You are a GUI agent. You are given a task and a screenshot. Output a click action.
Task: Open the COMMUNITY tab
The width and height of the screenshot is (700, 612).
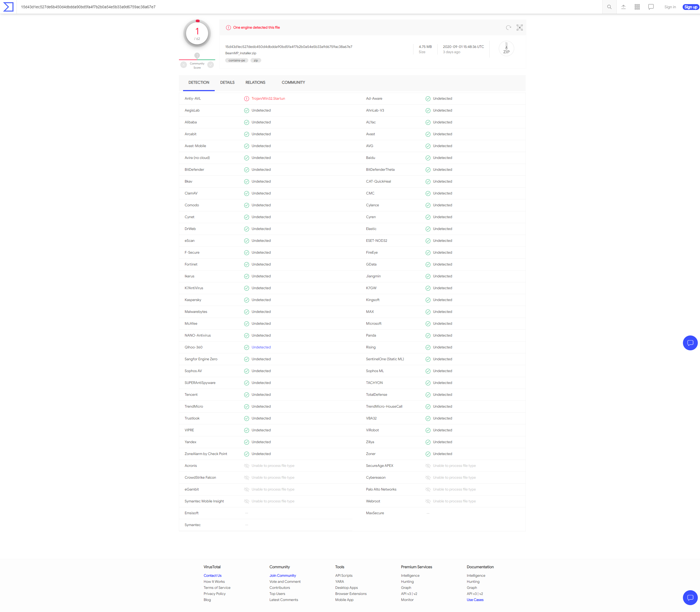click(293, 83)
